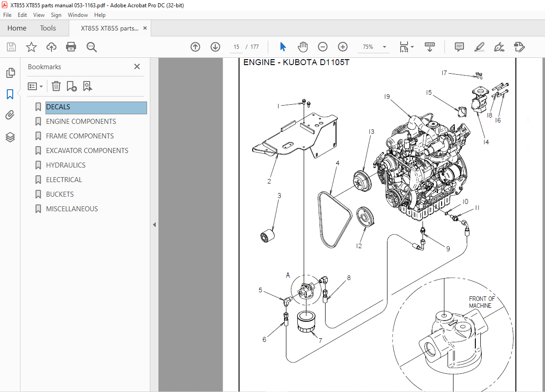Image resolution: width=545 pixels, height=392 pixels.
Task: Open the Layers panel icon
Action: [x=10, y=137]
